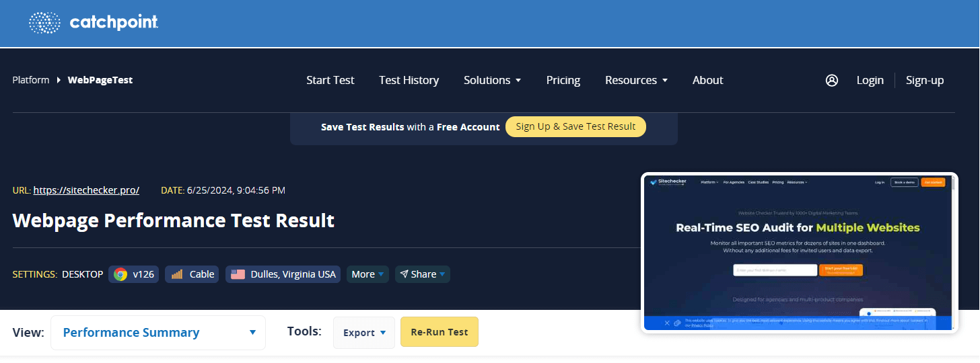The width and height of the screenshot is (980, 363).
Task: Open the Pricing page
Action: (x=563, y=80)
